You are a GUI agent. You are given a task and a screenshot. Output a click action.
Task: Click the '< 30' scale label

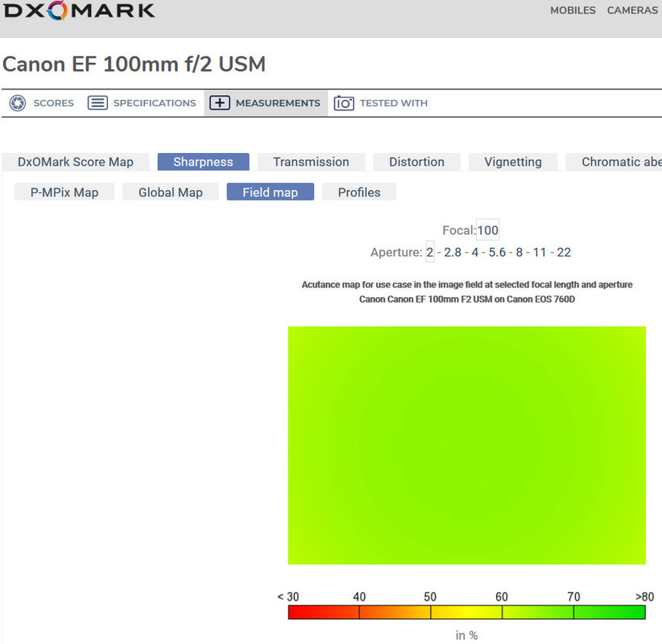pos(288,597)
